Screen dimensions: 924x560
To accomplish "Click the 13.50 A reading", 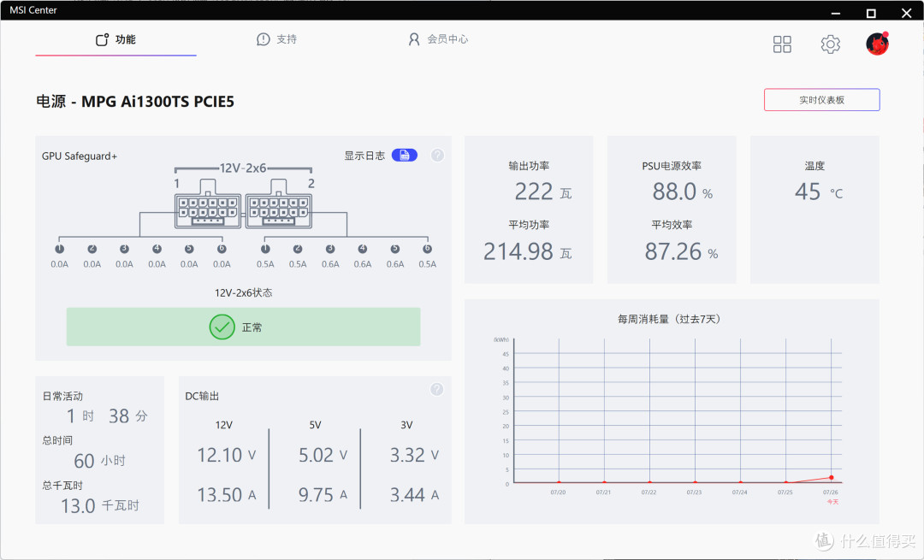I will pyautogui.click(x=226, y=495).
